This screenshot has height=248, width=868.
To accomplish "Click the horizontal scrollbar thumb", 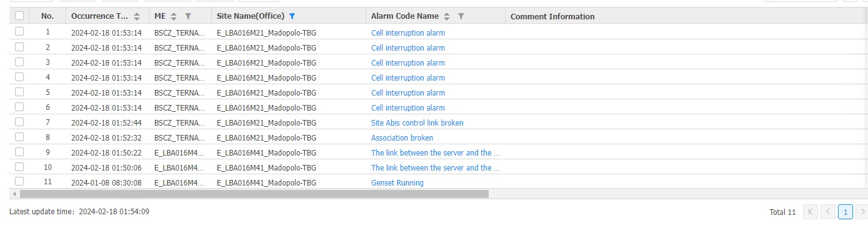I will 254,194.
